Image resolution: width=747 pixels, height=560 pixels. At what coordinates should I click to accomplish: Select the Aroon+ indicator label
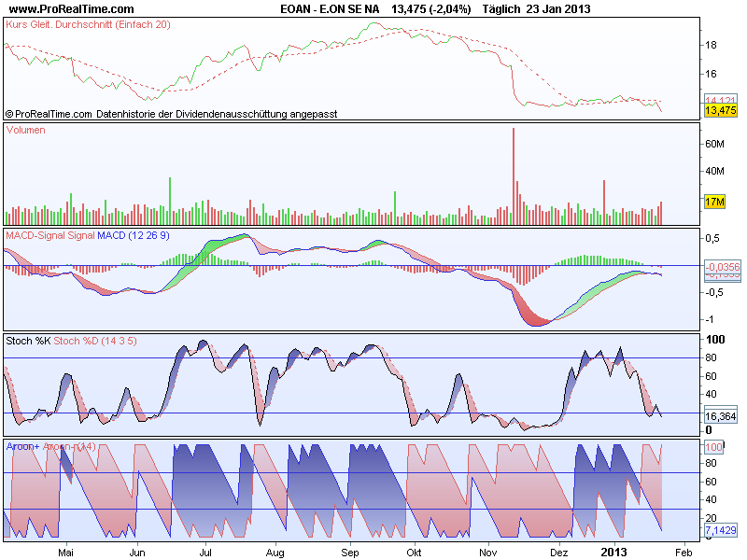[x=22, y=447]
